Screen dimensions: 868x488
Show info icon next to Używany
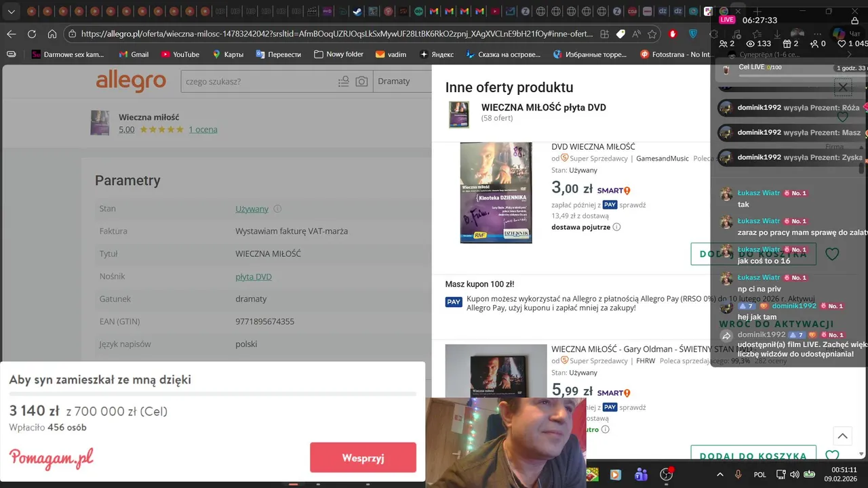tap(277, 209)
